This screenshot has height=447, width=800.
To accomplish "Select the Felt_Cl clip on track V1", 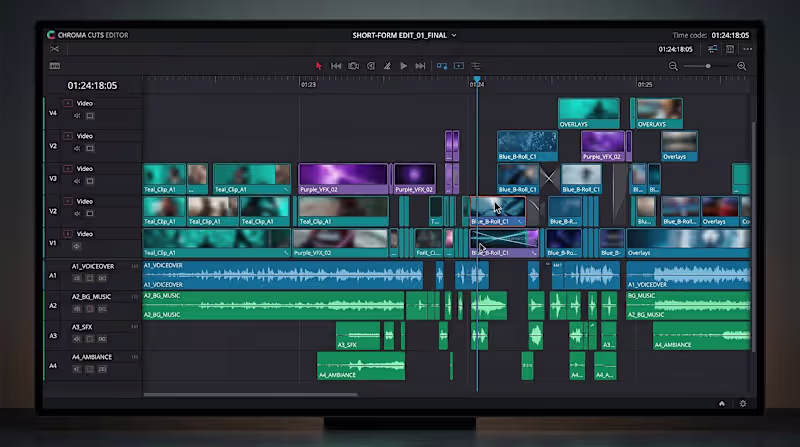I will point(428,243).
